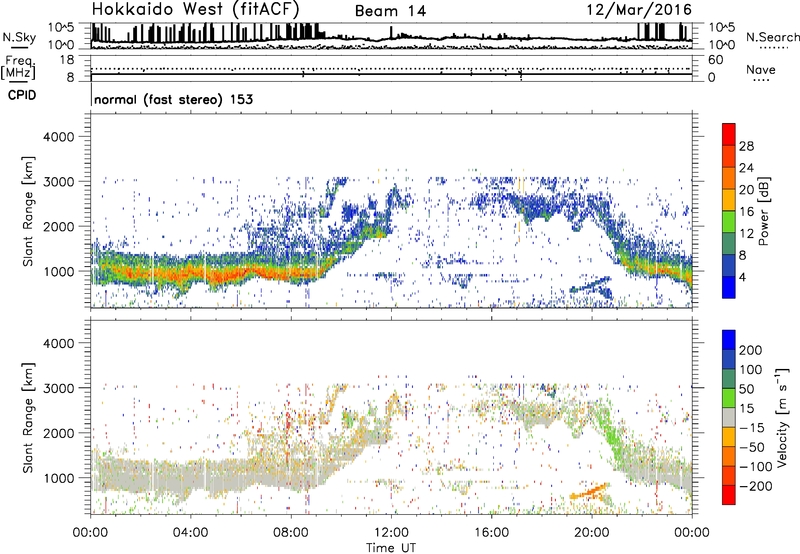Click the "Hokkaido West (fitACF)" title
The image size is (800, 554).
click(195, 10)
